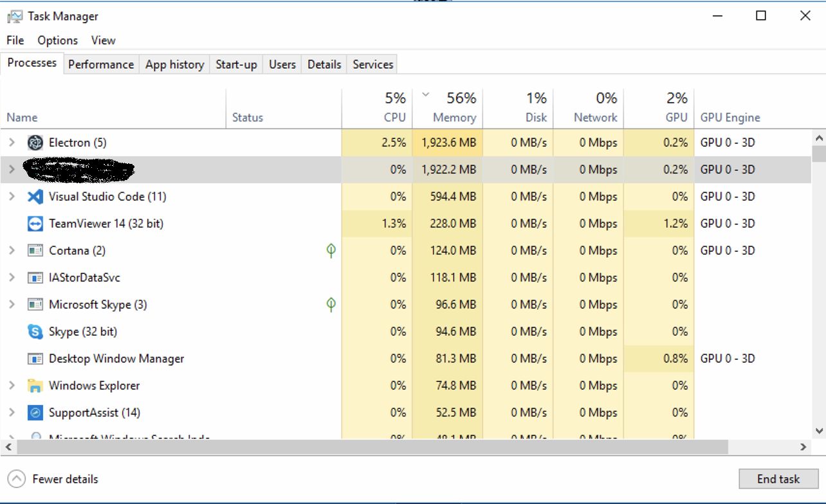
Task: Expand the Windows Explorer process row
Action: 12,386
